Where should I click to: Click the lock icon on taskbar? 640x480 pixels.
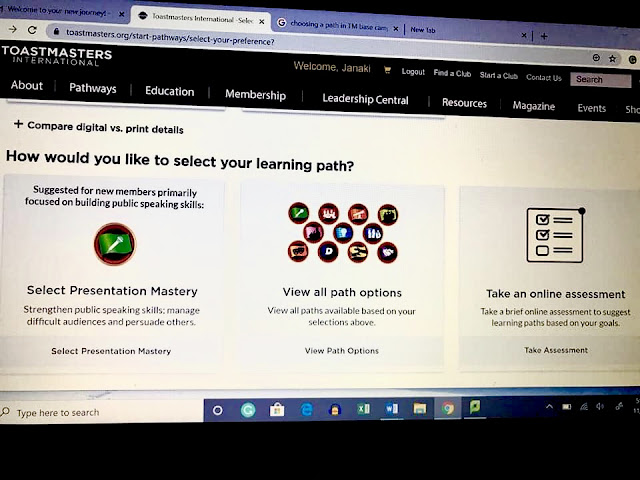click(335, 409)
